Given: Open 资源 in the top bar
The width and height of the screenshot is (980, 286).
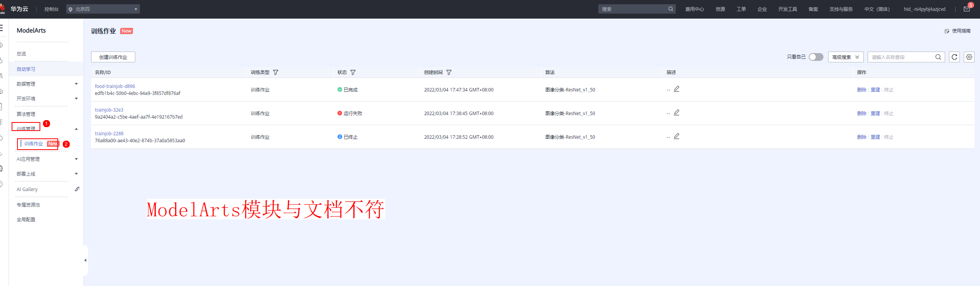Looking at the screenshot, I should tap(720, 9).
